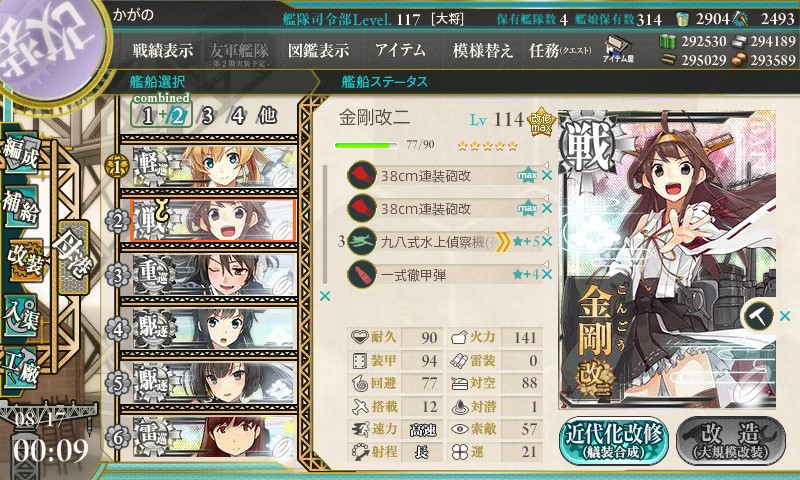The width and height of the screenshot is (800, 480).
Task: Remove the first 38cm連装砲改 with X
Action: click(x=547, y=175)
